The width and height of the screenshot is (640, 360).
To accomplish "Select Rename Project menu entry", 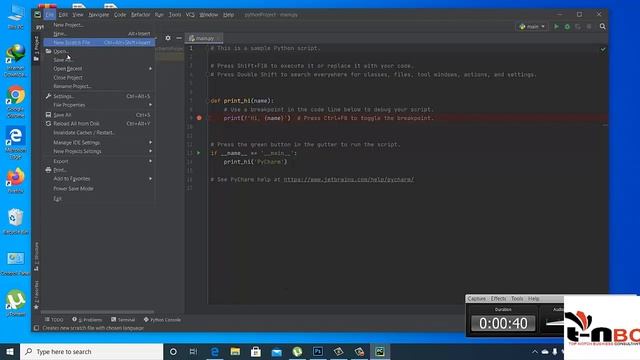I will 99,87.
